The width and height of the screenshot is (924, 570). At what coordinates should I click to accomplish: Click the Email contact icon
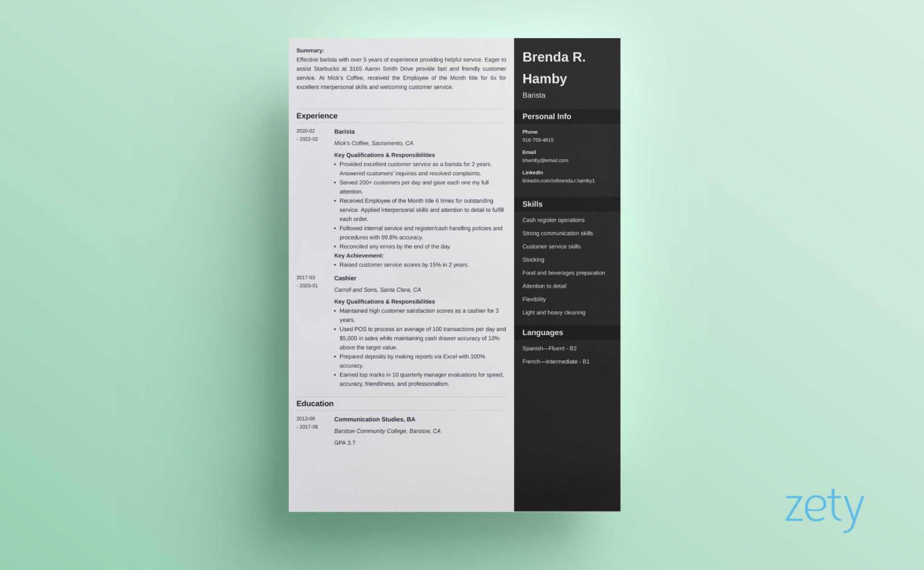tap(529, 152)
